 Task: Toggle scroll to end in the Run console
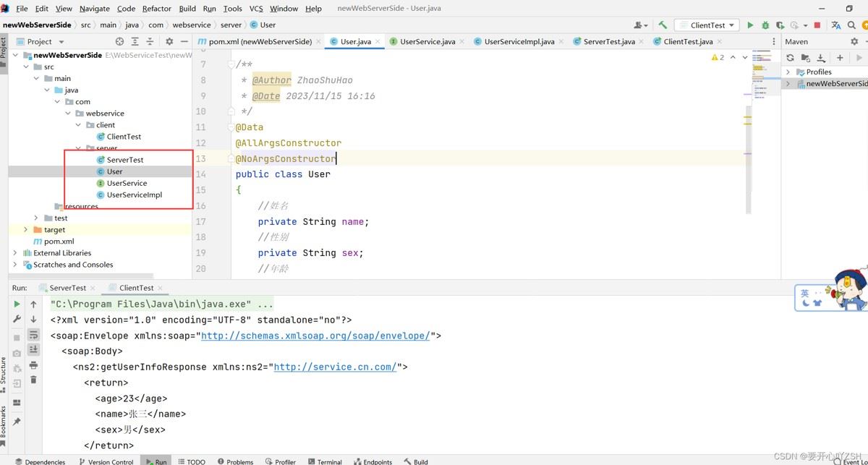click(33, 350)
